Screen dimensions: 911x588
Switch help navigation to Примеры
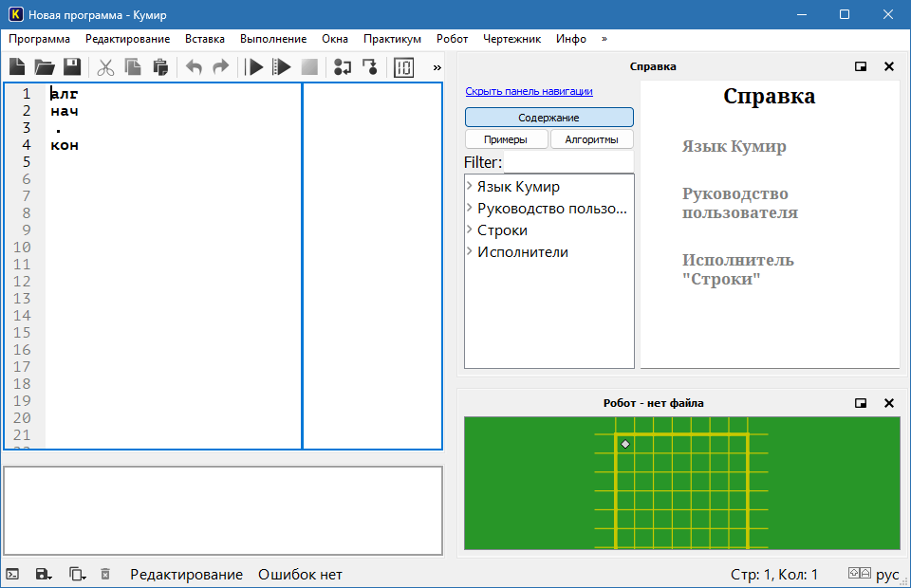tap(507, 139)
